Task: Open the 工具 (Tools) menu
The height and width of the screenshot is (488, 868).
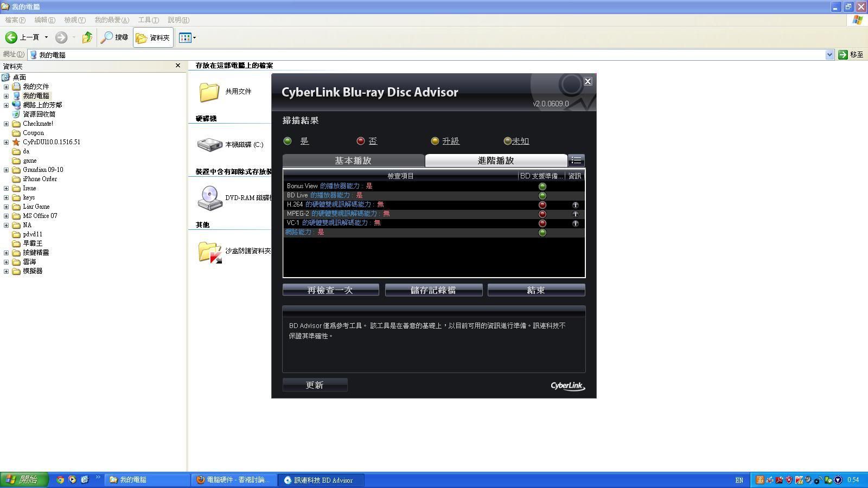Action: click(x=148, y=20)
